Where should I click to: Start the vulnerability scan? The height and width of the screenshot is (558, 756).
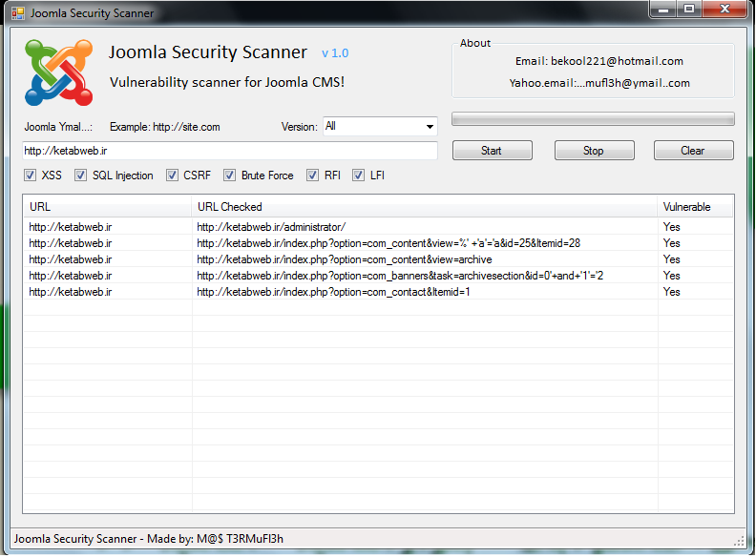[x=492, y=151]
